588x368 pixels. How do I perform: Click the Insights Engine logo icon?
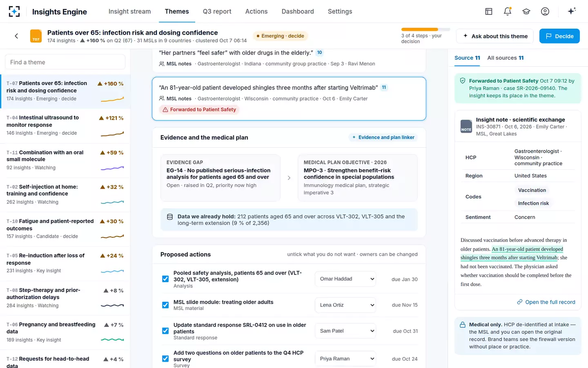coord(14,11)
